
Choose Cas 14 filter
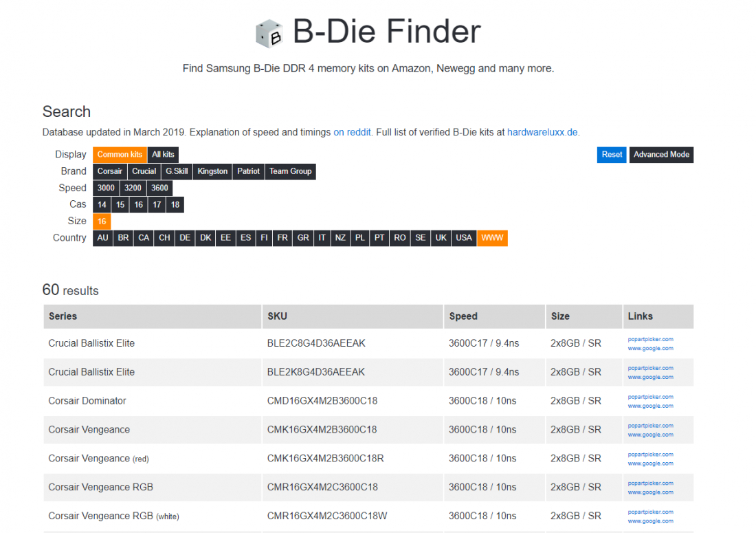[102, 204]
